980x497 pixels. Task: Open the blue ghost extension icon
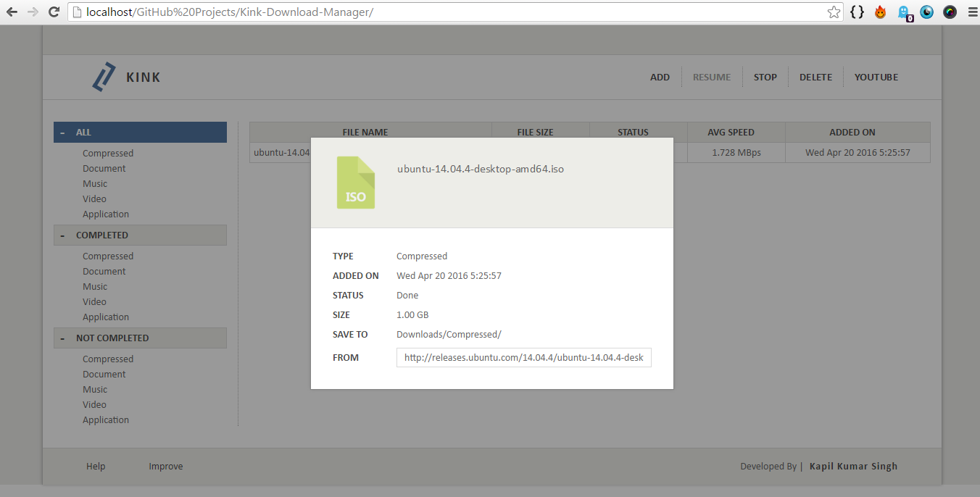coord(905,13)
